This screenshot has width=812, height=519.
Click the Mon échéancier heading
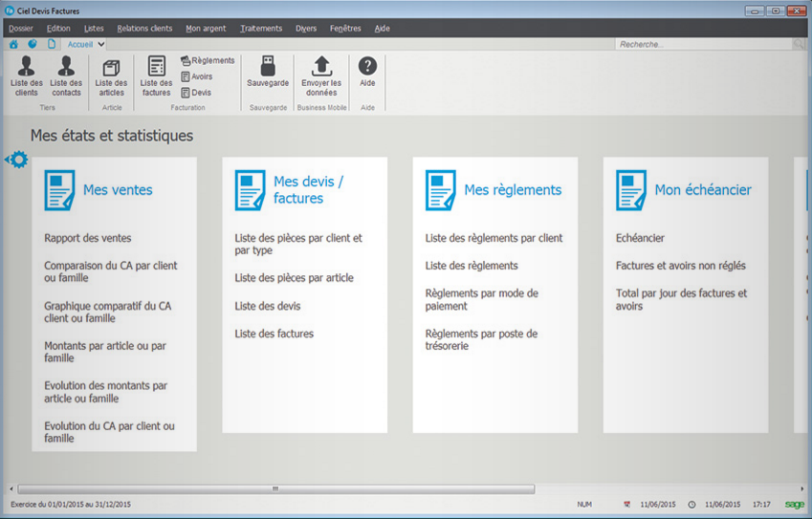pyautogui.click(x=703, y=190)
